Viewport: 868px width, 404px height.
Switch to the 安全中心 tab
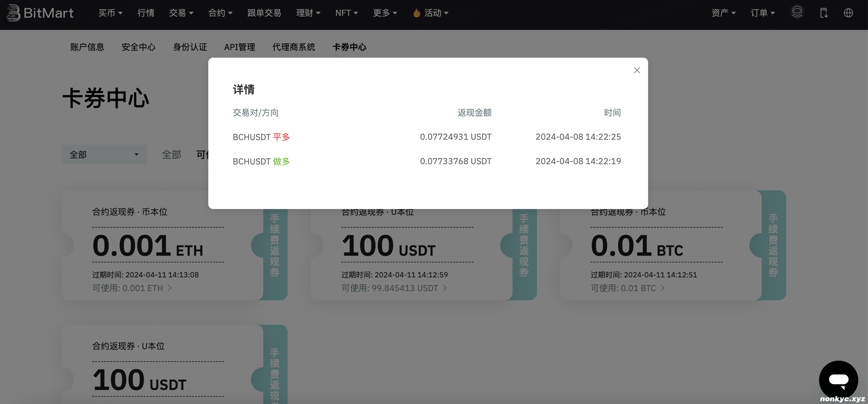(x=138, y=47)
